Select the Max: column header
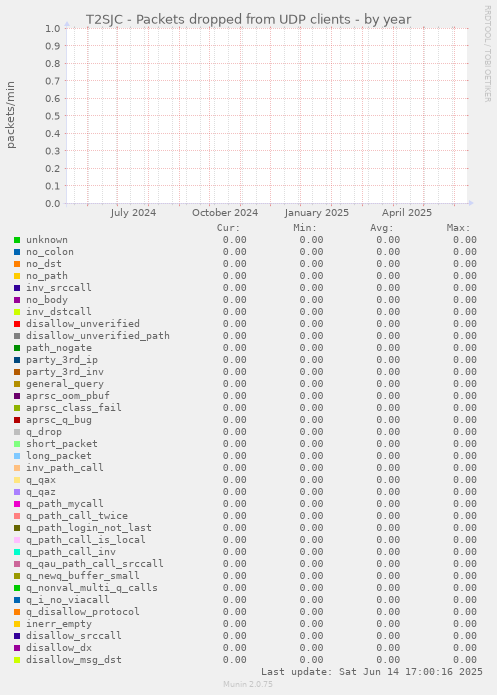The image size is (497, 695). coord(458,228)
